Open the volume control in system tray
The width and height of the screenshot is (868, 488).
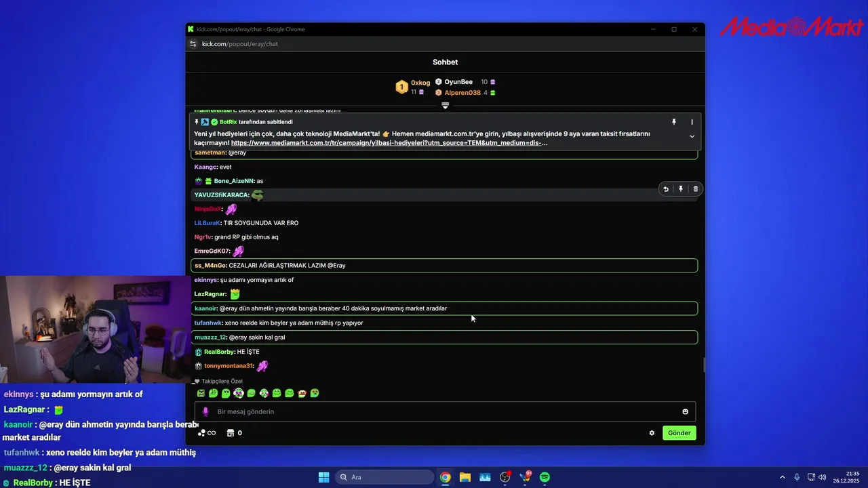(x=822, y=477)
